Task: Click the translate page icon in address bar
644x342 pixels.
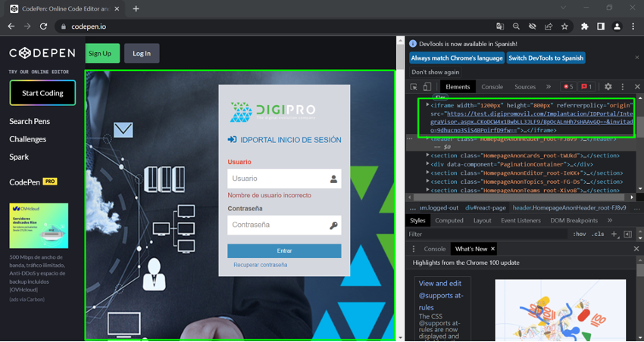Action: coord(500,26)
